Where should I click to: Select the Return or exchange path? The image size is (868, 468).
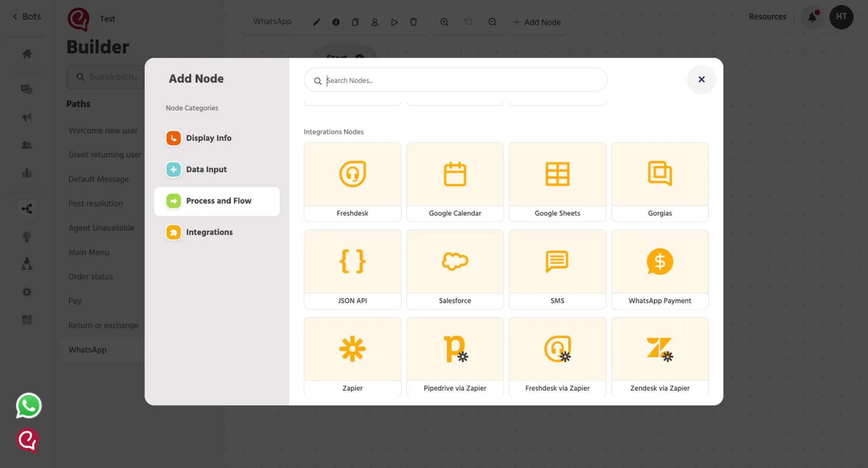103,325
